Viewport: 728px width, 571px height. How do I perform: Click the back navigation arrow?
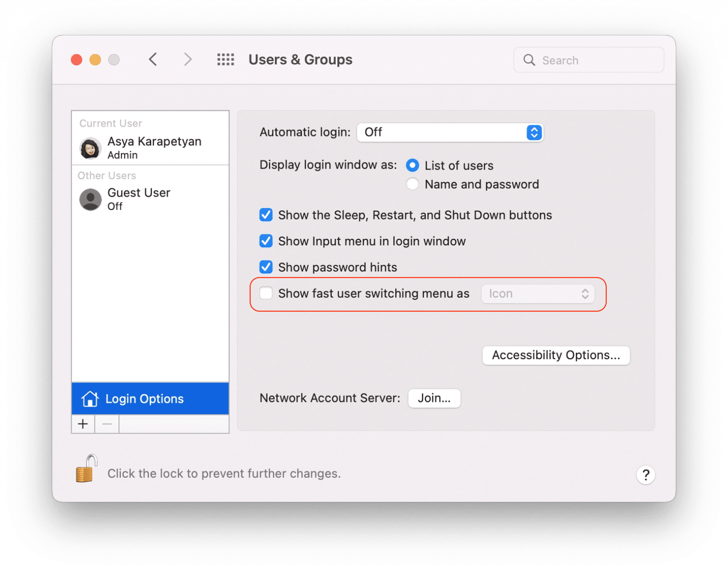[153, 59]
